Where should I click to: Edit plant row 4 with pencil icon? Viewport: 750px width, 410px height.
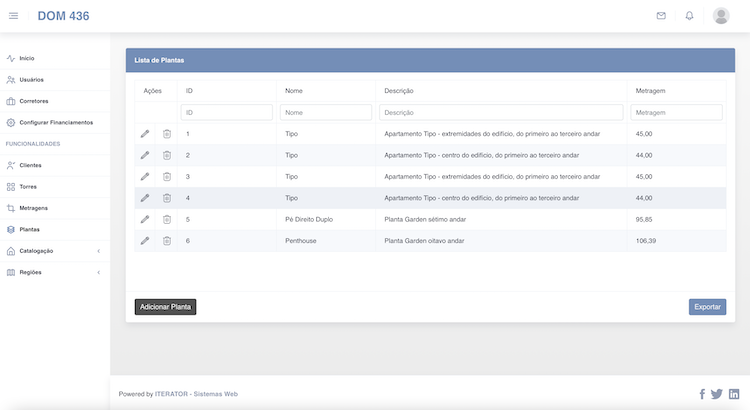pos(145,198)
